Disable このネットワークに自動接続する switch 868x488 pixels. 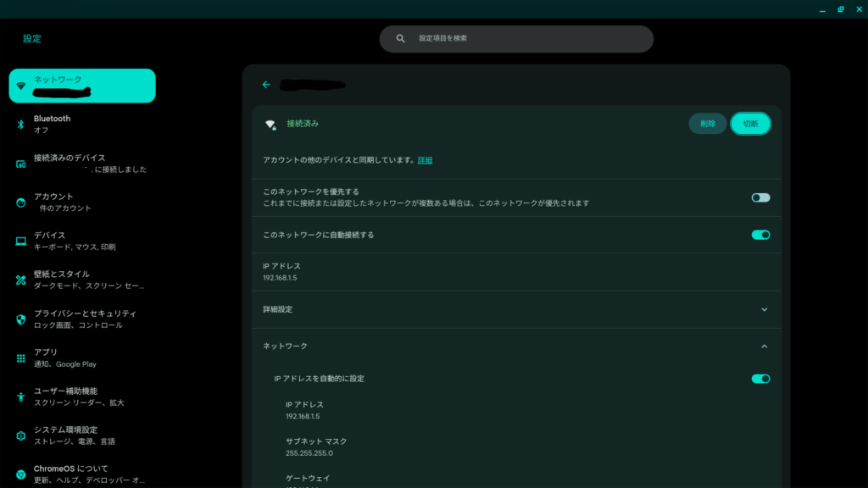[x=760, y=235]
